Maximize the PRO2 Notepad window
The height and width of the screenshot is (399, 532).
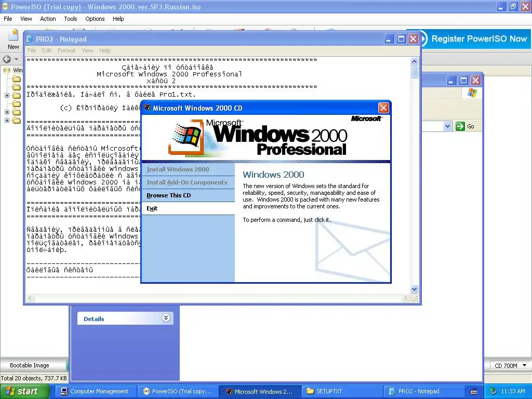tap(401, 39)
